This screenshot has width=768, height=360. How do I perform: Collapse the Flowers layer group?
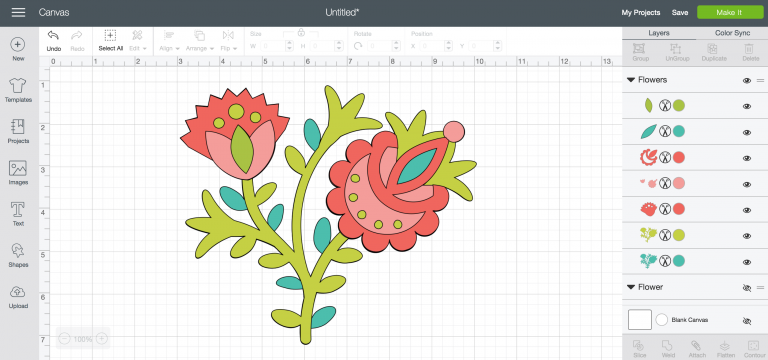coord(631,80)
